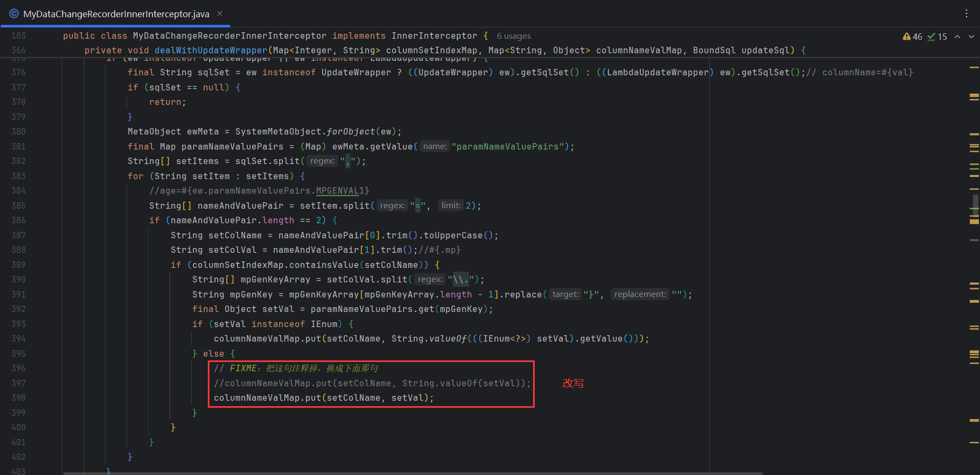Viewport: 980px width, 475px height.
Task: Click the "paramNameValuePairs" string literal
Action: 507,146
